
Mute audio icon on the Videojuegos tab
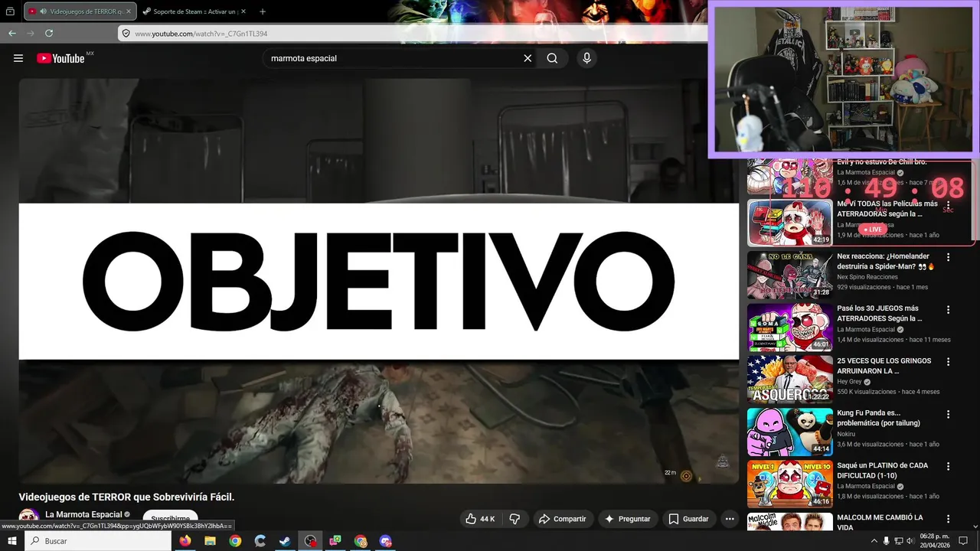(42, 11)
